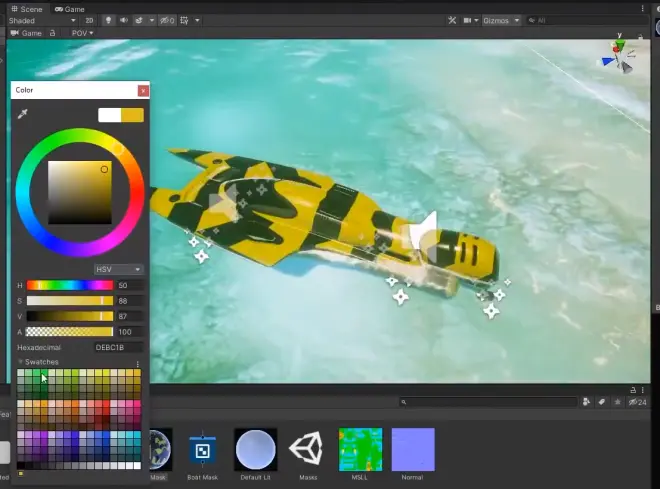Click the saturation-value square picker

80,192
